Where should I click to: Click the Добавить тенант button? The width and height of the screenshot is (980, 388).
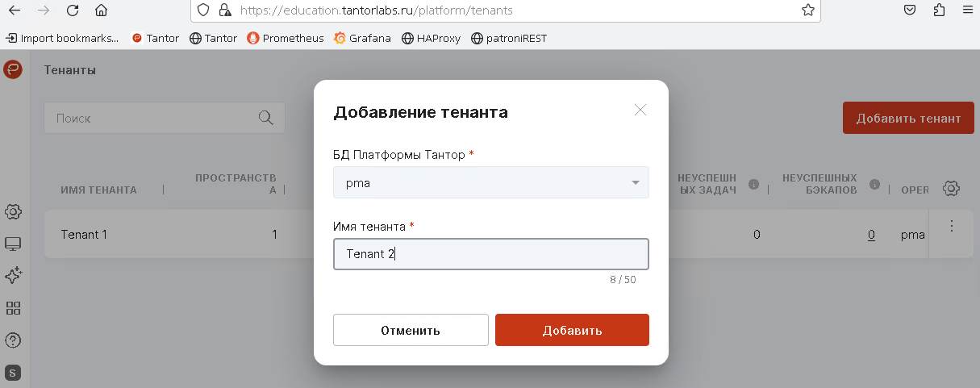(908, 118)
